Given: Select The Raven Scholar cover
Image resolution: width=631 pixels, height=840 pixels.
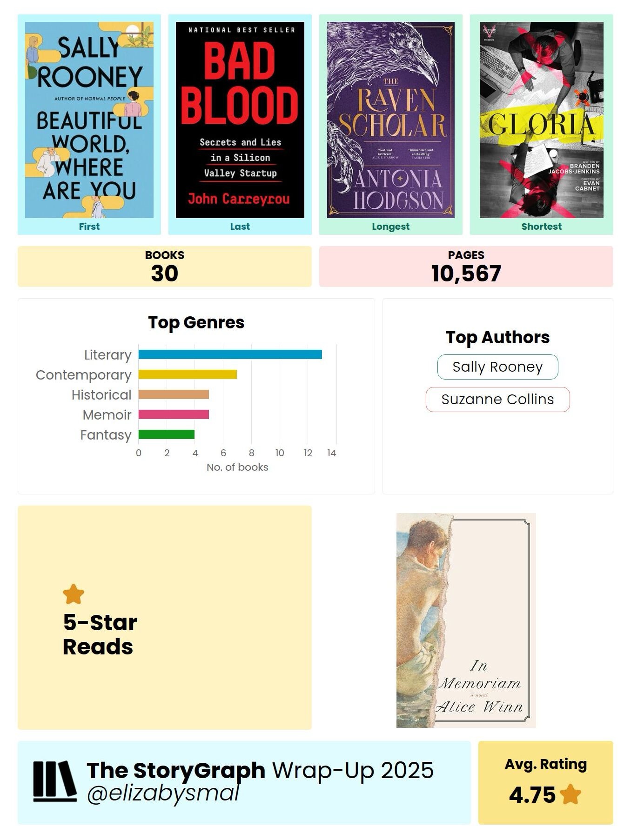Looking at the screenshot, I should (x=391, y=120).
